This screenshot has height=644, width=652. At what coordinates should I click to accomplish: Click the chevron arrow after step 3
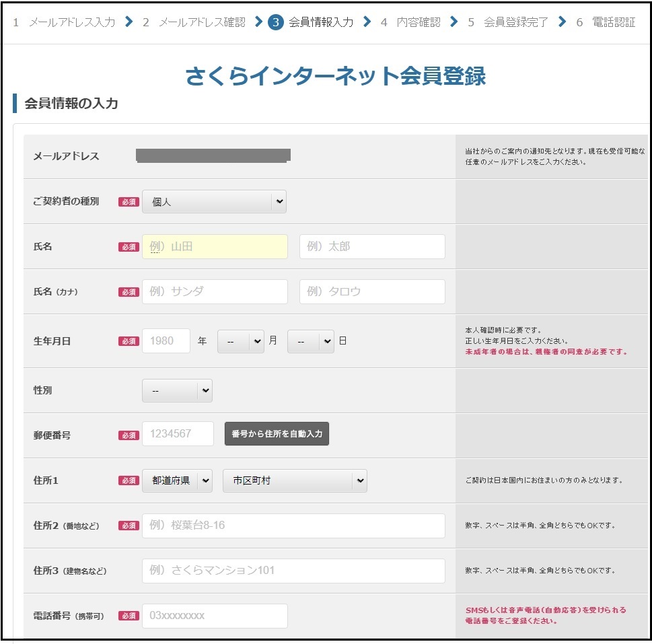pos(367,22)
